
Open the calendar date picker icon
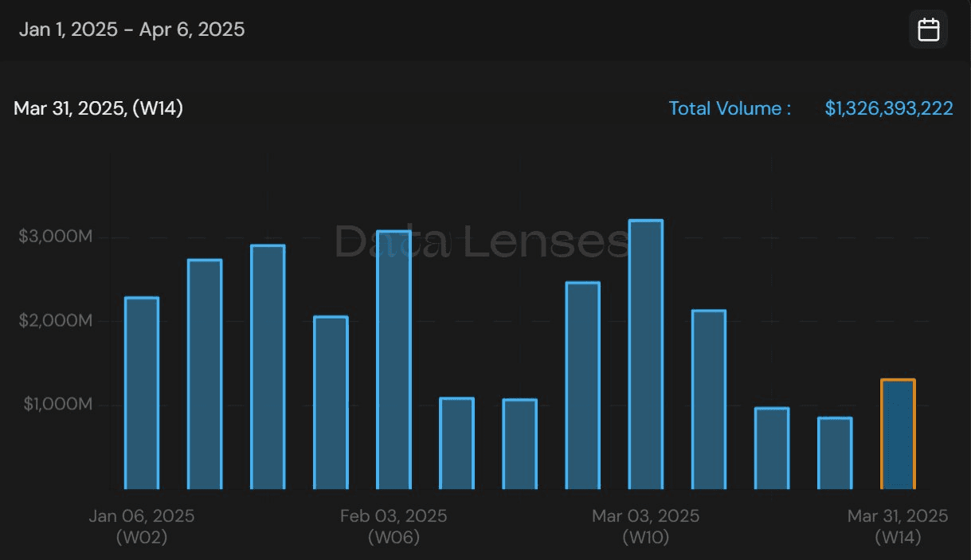pyautogui.click(x=928, y=30)
